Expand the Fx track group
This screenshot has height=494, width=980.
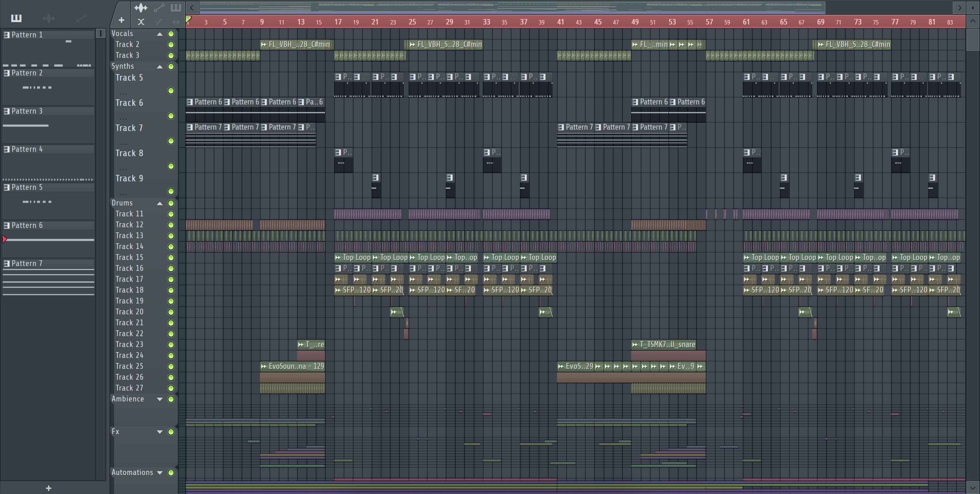(x=160, y=432)
